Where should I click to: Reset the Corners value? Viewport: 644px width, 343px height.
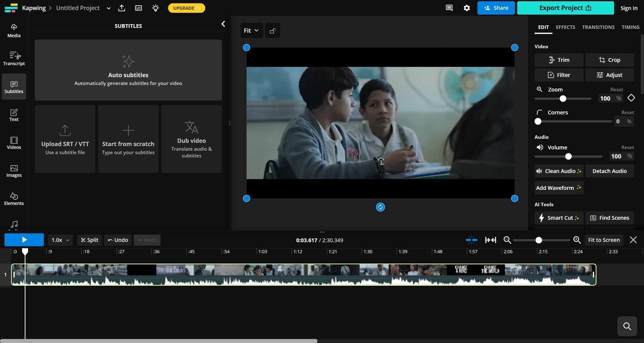pyautogui.click(x=627, y=112)
